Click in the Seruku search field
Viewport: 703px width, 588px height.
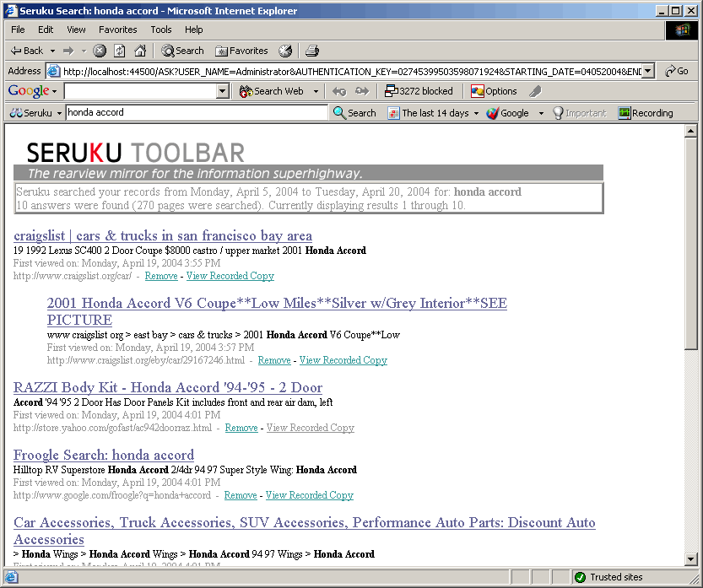tap(197, 112)
